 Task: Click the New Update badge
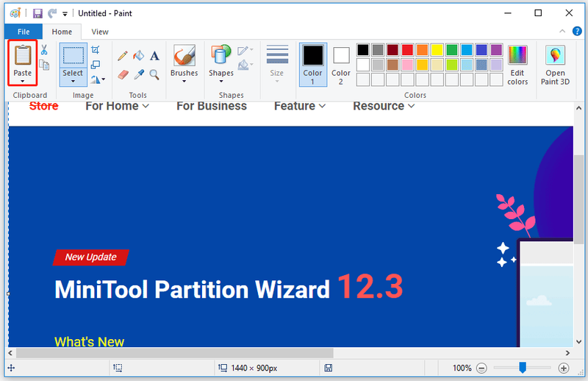90,257
